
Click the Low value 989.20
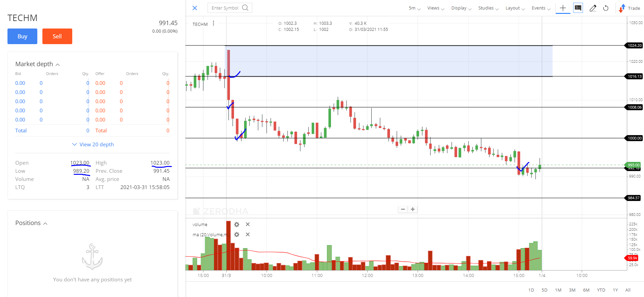(x=81, y=171)
